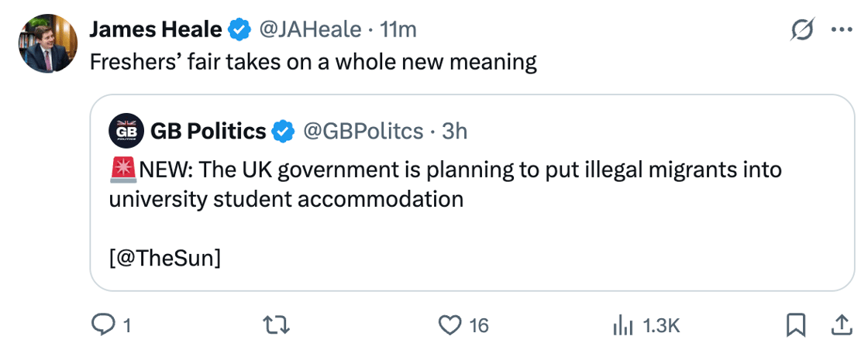Click the Grok circle-slash icon
The image size is (868, 350).
[x=803, y=30]
